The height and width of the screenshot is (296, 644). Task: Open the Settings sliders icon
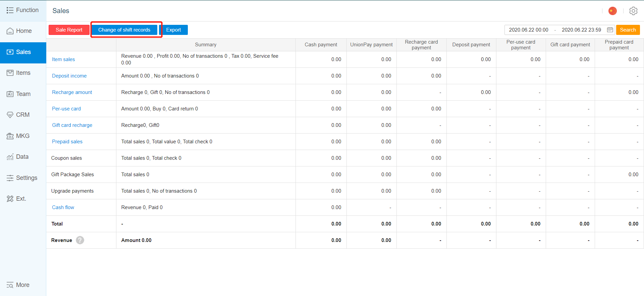[10, 178]
